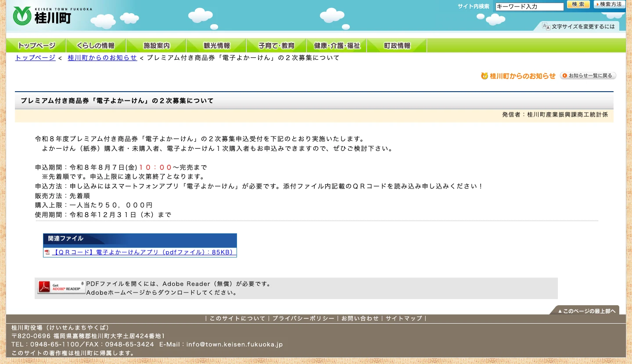The image size is (632, 364).
Task: Jump to このページの最上部へ
Action: [x=585, y=310]
